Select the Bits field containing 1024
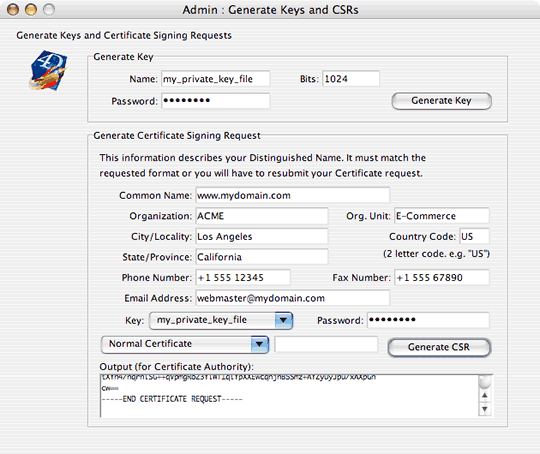The width and height of the screenshot is (540, 454). 351,79
